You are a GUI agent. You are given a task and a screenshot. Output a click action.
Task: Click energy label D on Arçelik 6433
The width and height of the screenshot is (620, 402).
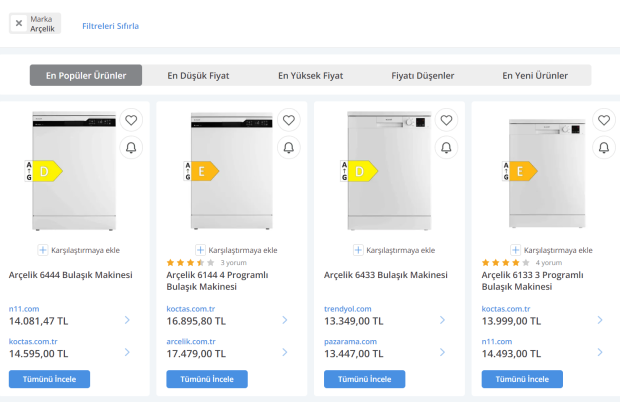click(359, 171)
